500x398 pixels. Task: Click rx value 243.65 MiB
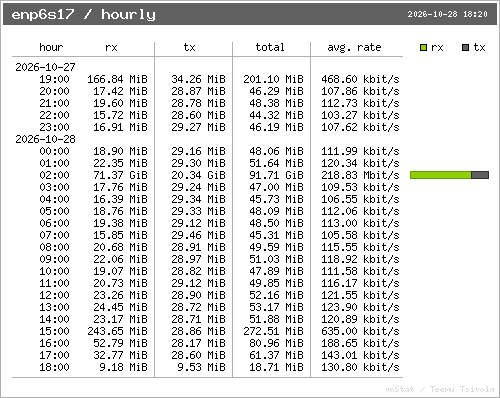pos(117,331)
